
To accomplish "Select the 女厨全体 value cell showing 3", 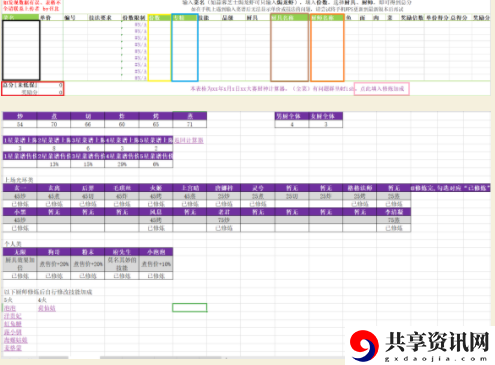I will tap(326, 124).
